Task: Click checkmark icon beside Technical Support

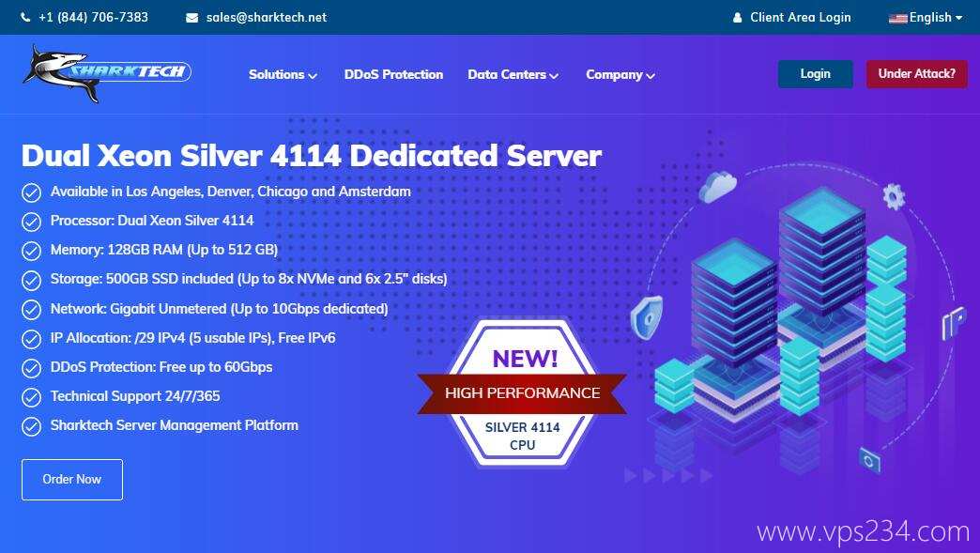Action: (31, 397)
